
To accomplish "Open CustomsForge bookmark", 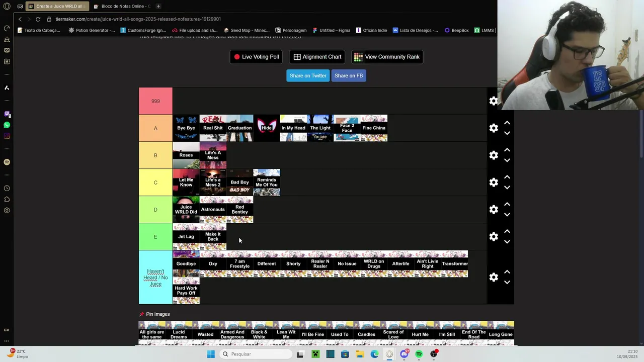I will pos(143,30).
